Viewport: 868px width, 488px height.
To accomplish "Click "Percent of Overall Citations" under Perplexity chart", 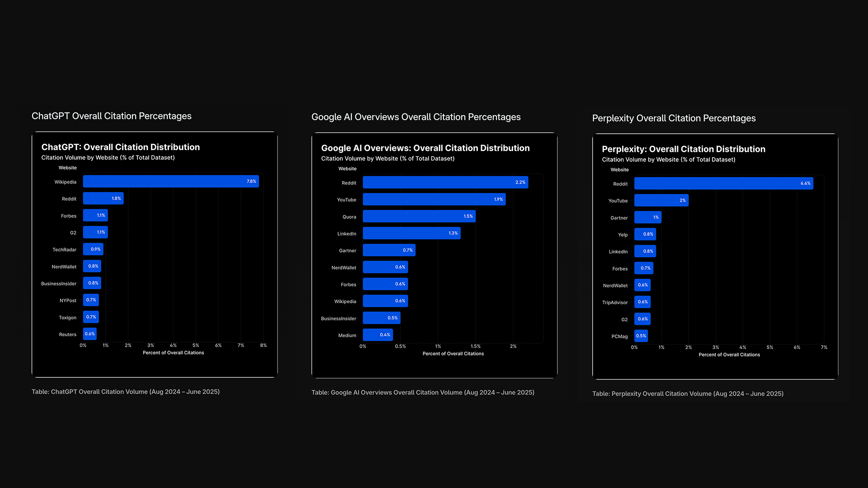I will (729, 355).
